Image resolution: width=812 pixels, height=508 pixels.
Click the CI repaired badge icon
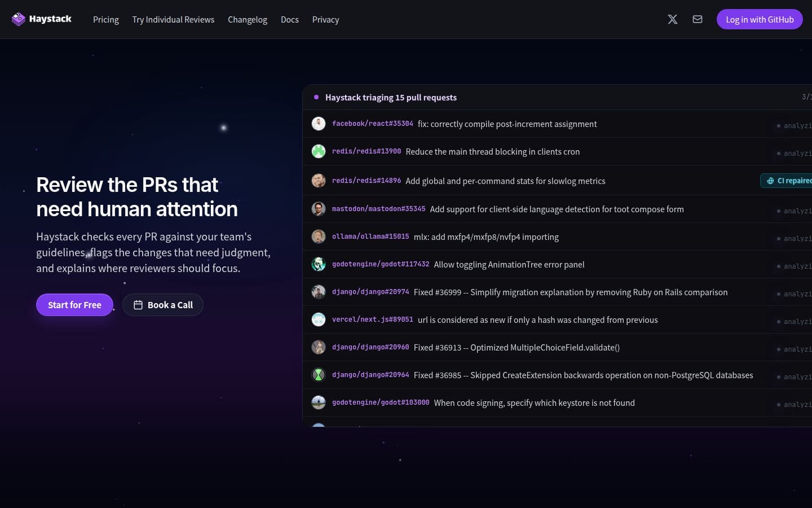tap(770, 181)
